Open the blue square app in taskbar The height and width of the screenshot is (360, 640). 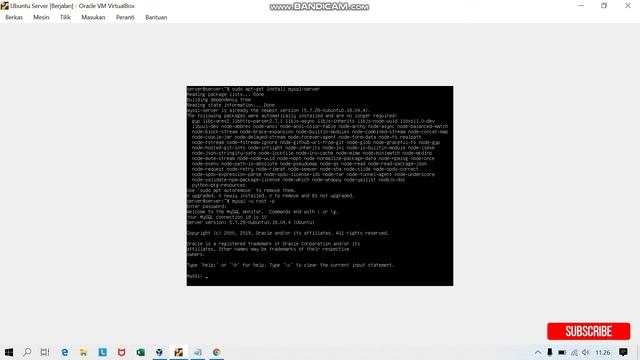(x=102, y=352)
